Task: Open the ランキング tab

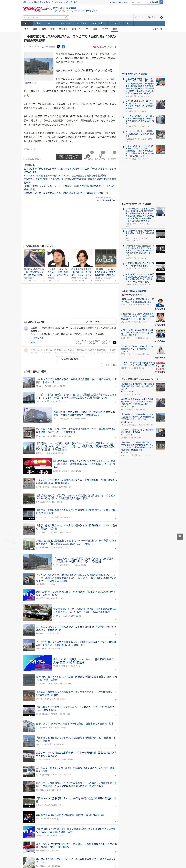Action: click(115, 23)
